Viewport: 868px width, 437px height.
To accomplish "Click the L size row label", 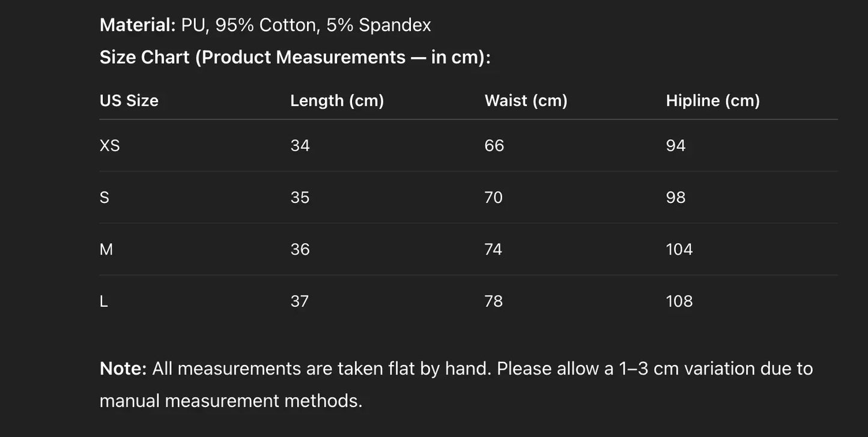I will pos(103,301).
